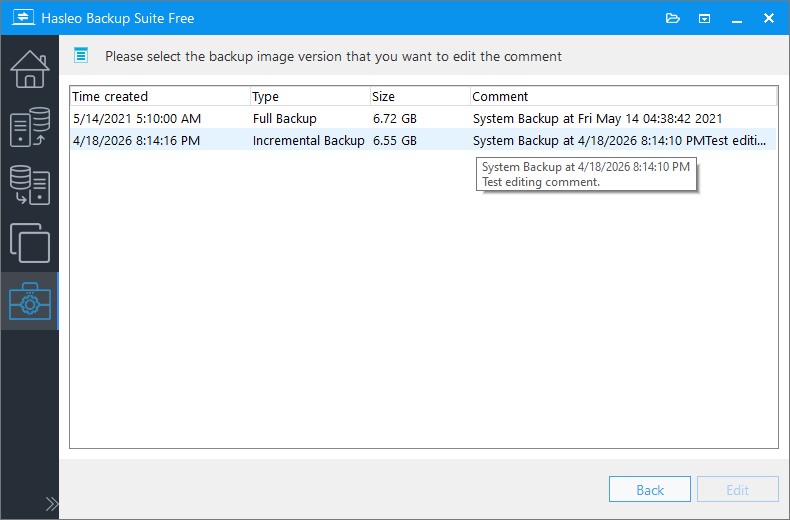Click the Back button
Image resolution: width=790 pixels, height=520 pixels.
649,489
